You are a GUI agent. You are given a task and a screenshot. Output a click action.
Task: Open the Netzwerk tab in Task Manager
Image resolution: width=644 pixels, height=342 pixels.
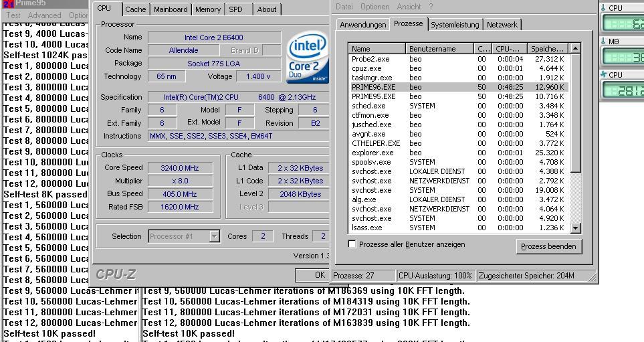coord(502,25)
